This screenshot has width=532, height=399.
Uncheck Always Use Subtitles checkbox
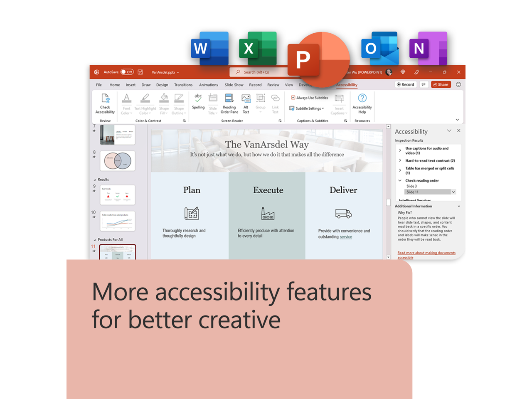[x=293, y=98]
